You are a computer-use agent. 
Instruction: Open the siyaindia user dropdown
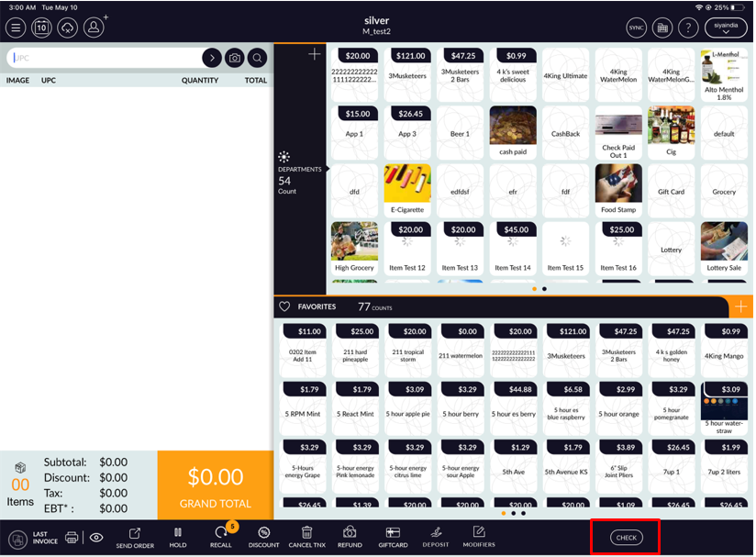pyautogui.click(x=726, y=28)
